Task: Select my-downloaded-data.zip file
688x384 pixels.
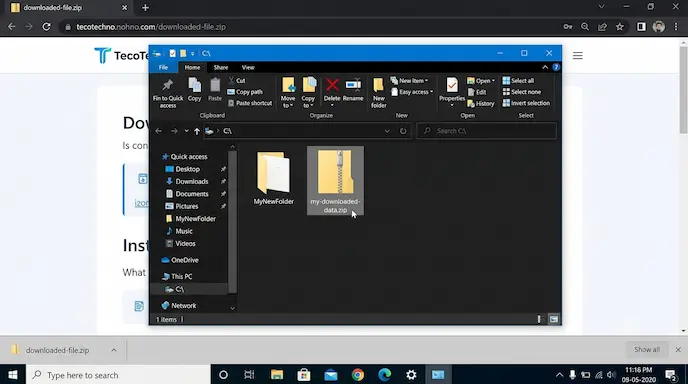Action: pyautogui.click(x=335, y=181)
